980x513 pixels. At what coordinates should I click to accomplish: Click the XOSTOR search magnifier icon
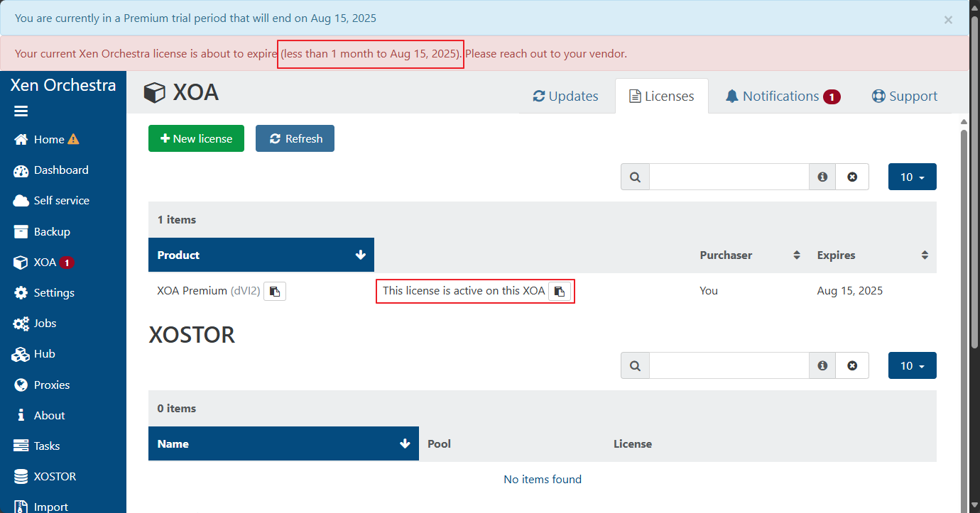pos(635,365)
